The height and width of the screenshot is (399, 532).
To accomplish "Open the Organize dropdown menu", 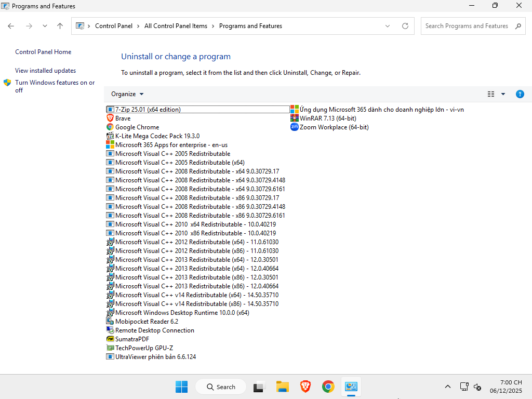I will 126,94.
